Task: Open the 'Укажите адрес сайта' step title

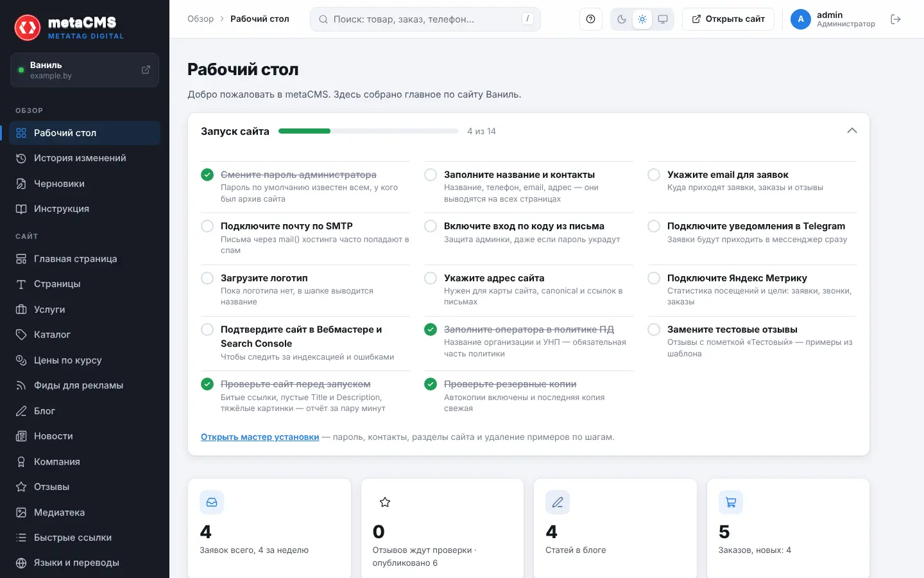Action: (494, 278)
